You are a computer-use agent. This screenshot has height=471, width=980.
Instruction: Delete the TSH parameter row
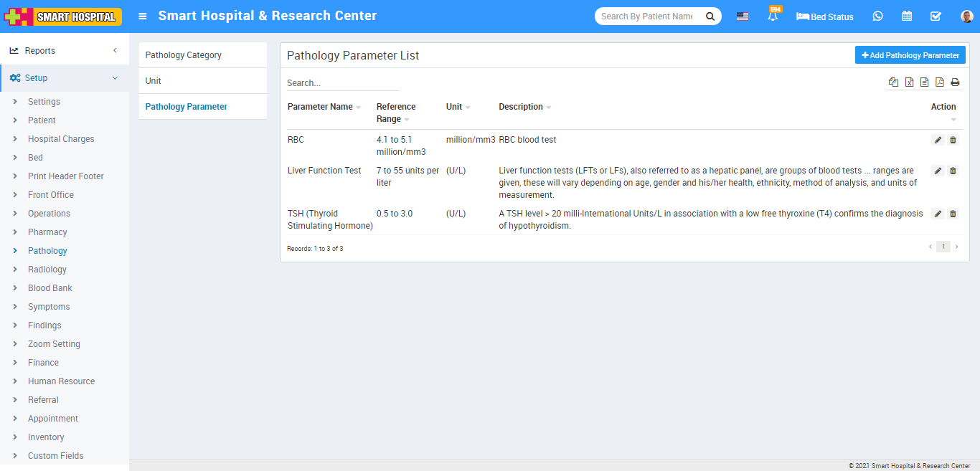(x=953, y=214)
